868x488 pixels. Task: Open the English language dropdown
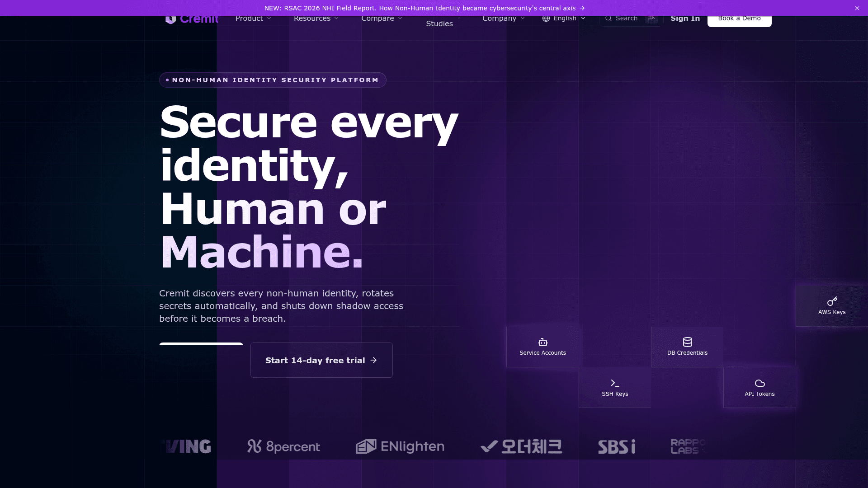click(x=564, y=19)
